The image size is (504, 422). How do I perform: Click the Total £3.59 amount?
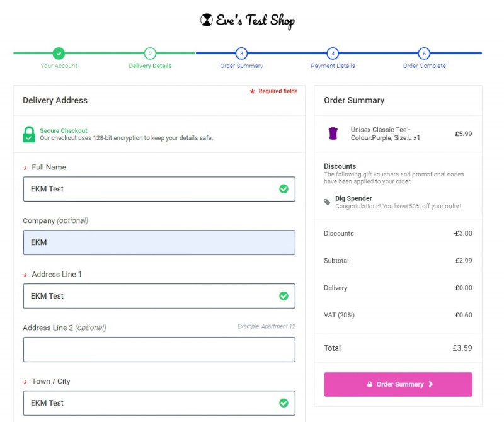pyautogui.click(x=464, y=348)
